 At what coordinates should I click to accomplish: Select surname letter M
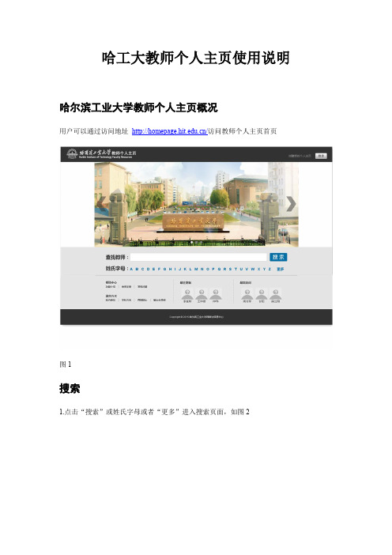point(196,269)
